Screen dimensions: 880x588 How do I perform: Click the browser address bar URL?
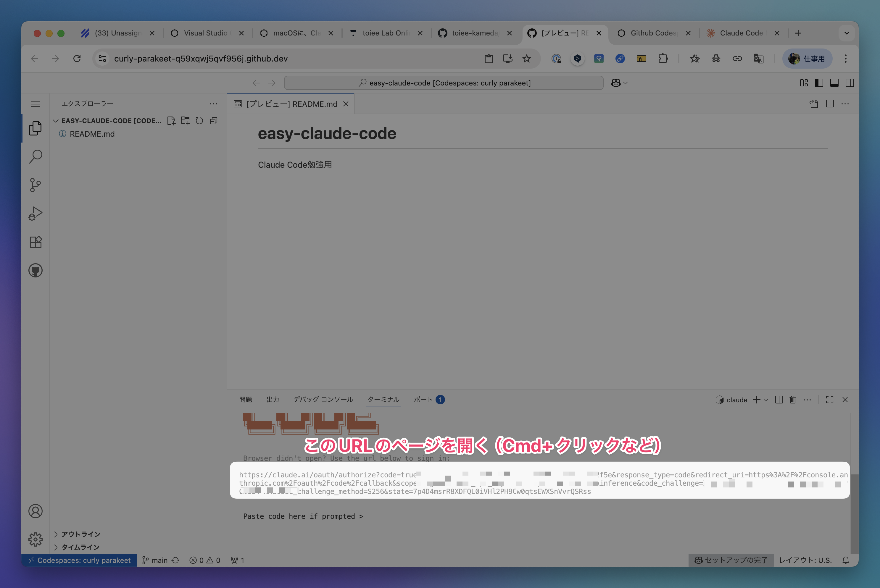click(201, 59)
